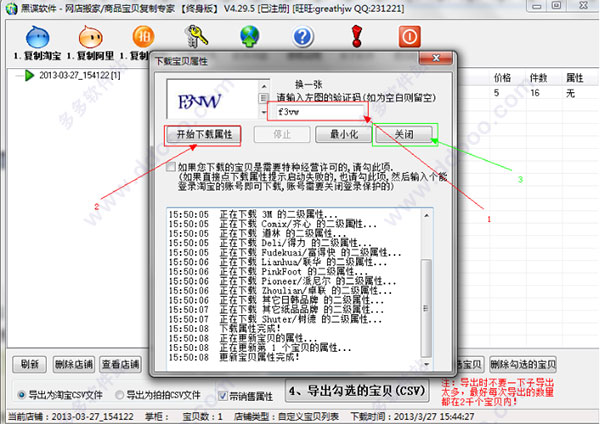The height and width of the screenshot is (424, 600).
Task: Click 件数 column header
Action: pos(538,78)
